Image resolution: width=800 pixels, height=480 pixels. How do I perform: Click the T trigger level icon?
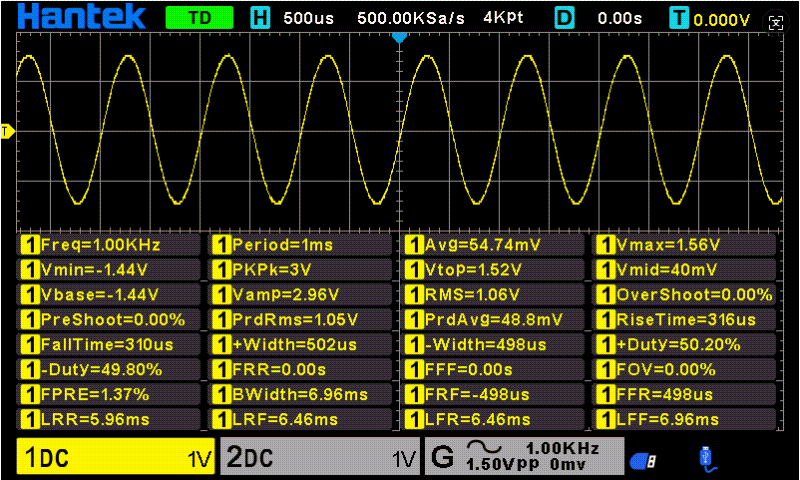pos(680,17)
